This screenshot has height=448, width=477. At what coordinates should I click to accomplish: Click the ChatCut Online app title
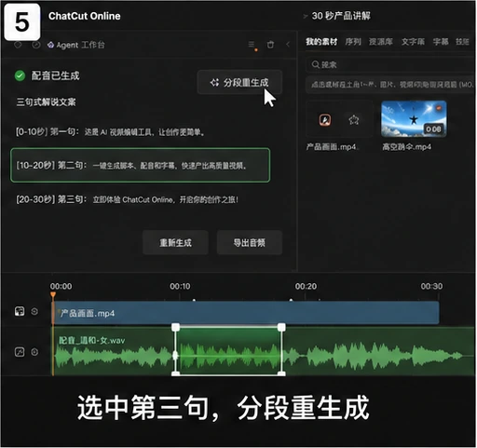coord(85,16)
